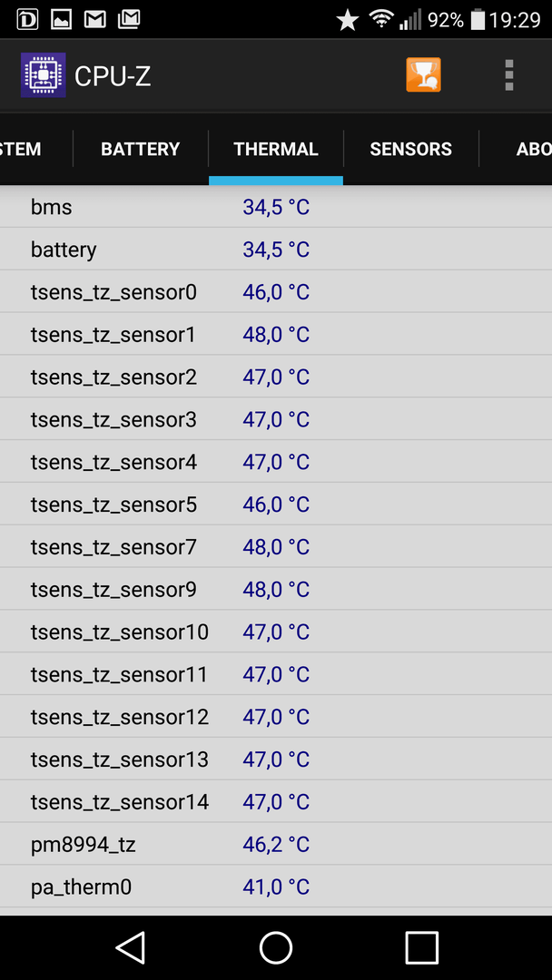This screenshot has height=980, width=552.
Task: Tap the CPU-Z app logo icon
Action: click(x=44, y=75)
